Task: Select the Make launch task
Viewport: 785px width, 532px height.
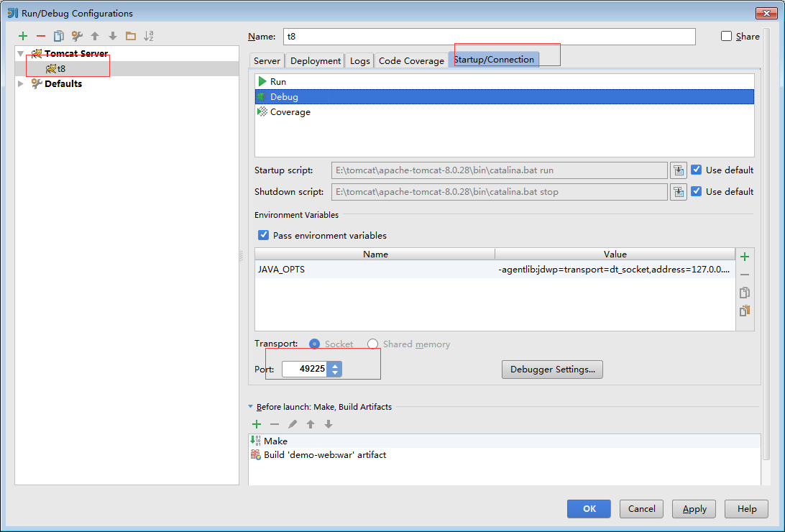Action: 504,441
